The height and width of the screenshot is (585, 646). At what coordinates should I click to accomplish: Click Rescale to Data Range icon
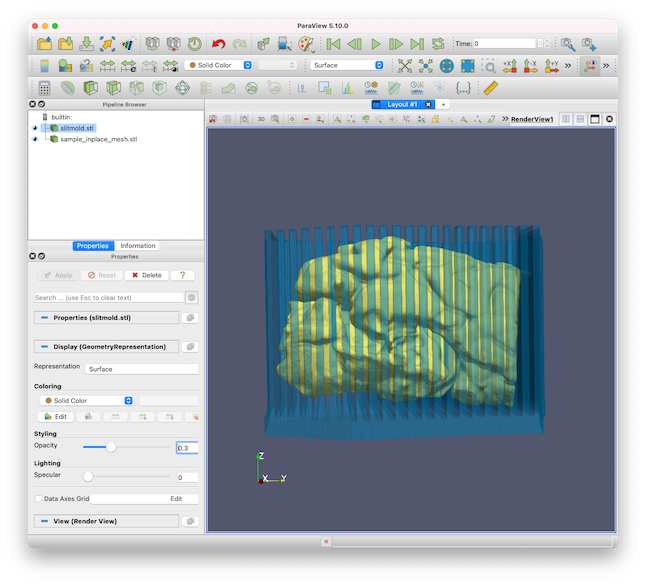pyautogui.click(x=107, y=66)
